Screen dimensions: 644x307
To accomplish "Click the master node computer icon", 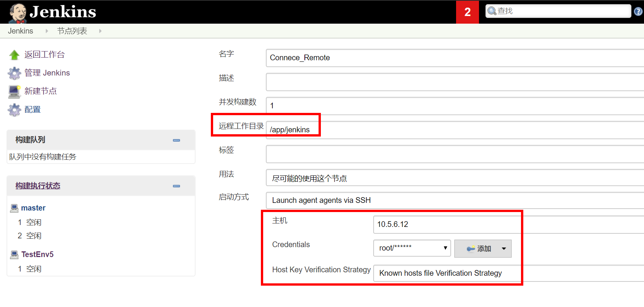I will 15,208.
